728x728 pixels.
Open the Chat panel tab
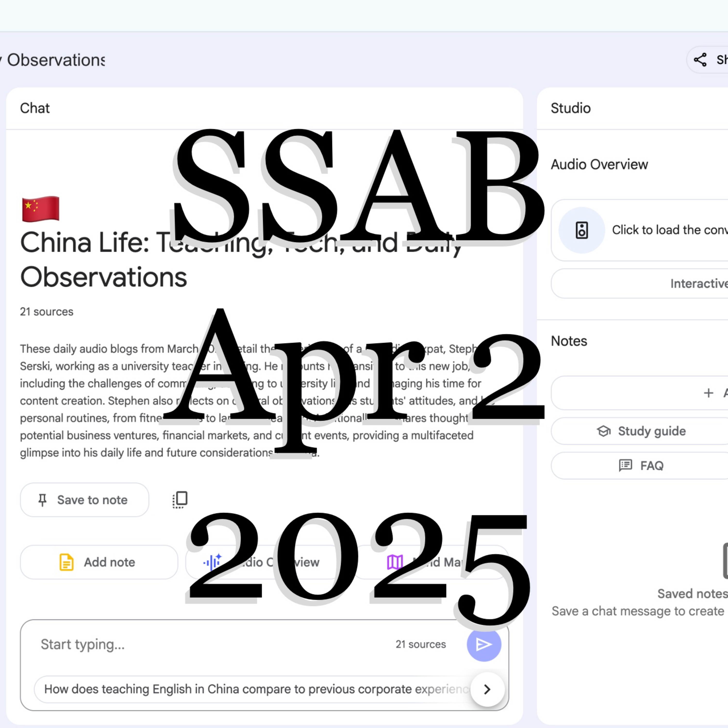(x=35, y=108)
